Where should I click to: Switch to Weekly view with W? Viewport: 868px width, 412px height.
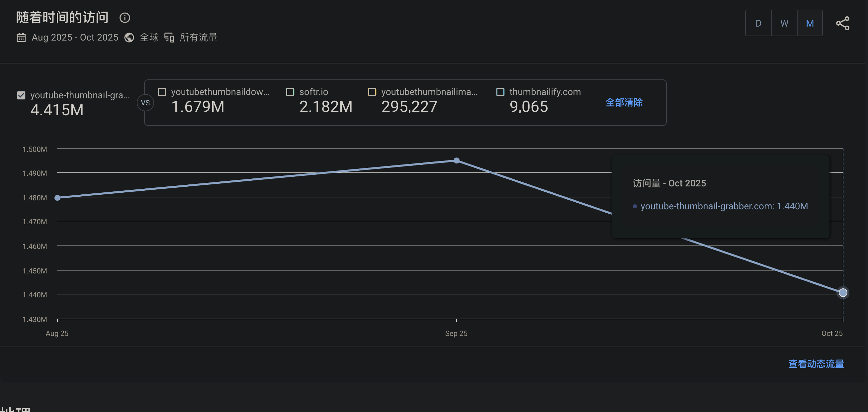(x=784, y=23)
